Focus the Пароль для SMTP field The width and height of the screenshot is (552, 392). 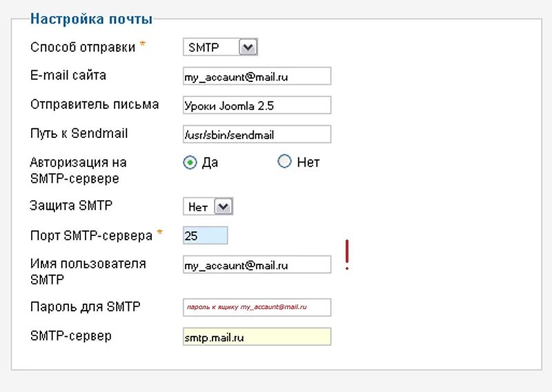(x=257, y=307)
